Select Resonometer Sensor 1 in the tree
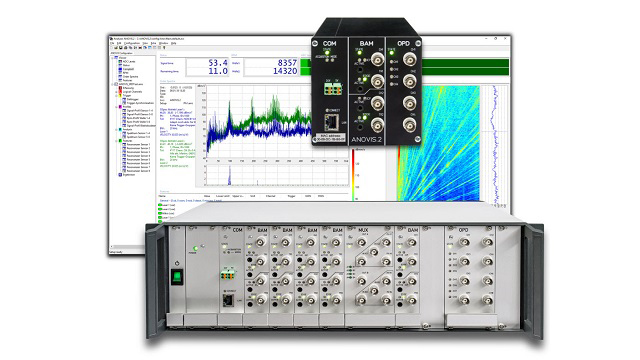This screenshot has height=360, width=640. coord(138,144)
